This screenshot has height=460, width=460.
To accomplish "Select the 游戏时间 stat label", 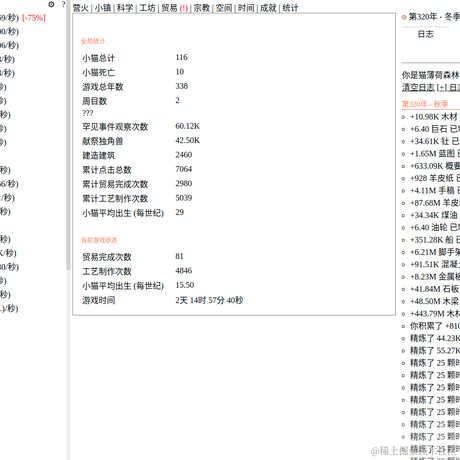I will [99, 300].
